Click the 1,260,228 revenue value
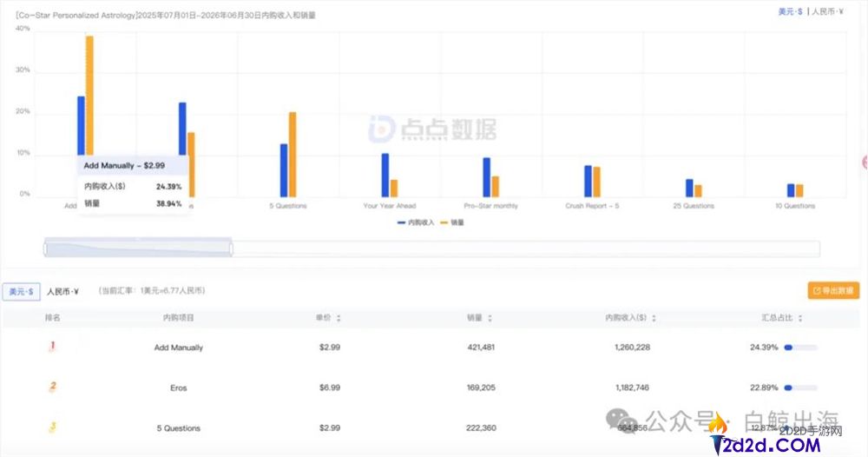Viewport: 868px width, 457px height. (x=632, y=348)
